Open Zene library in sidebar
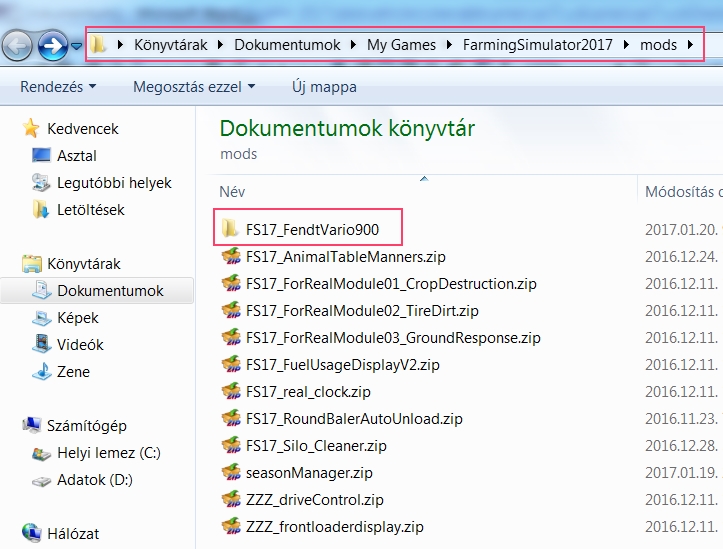Viewport: 723px width, 549px height. (x=73, y=372)
